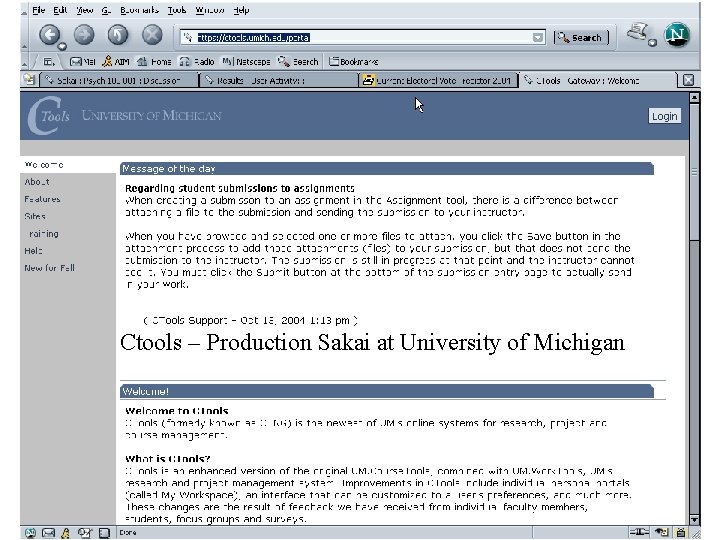
Task: Click the sidebar toggle icon beside Mail
Action: pos(49,62)
